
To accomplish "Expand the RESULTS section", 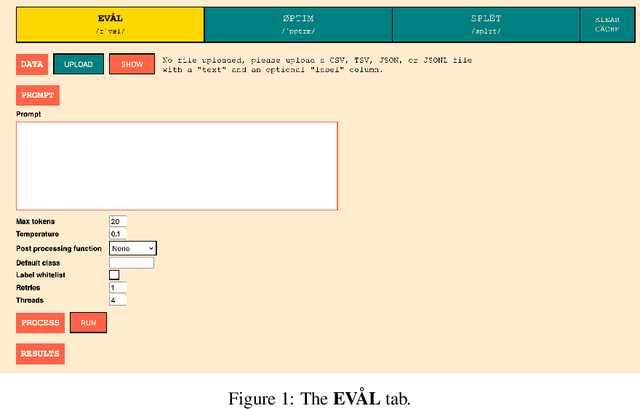I will coord(40,353).
